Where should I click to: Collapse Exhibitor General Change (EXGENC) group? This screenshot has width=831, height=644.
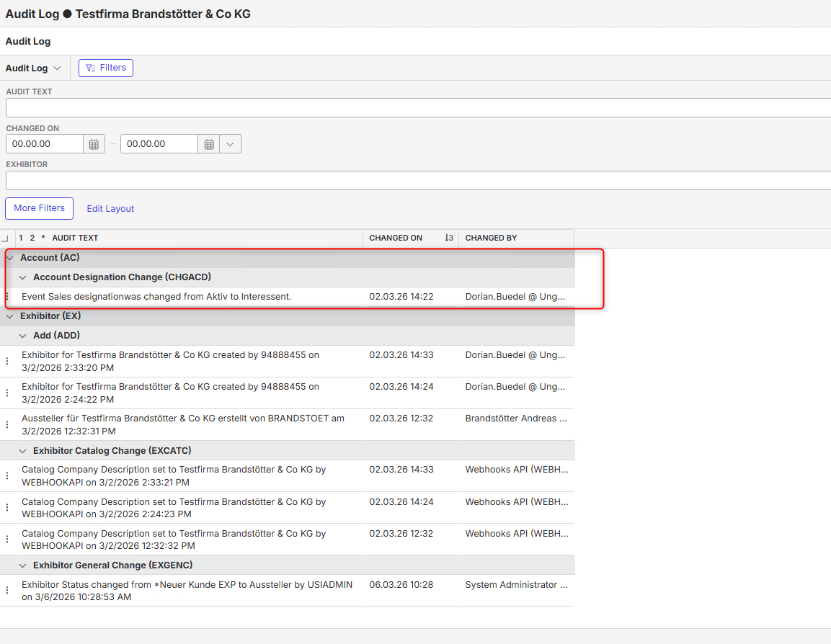(x=22, y=565)
